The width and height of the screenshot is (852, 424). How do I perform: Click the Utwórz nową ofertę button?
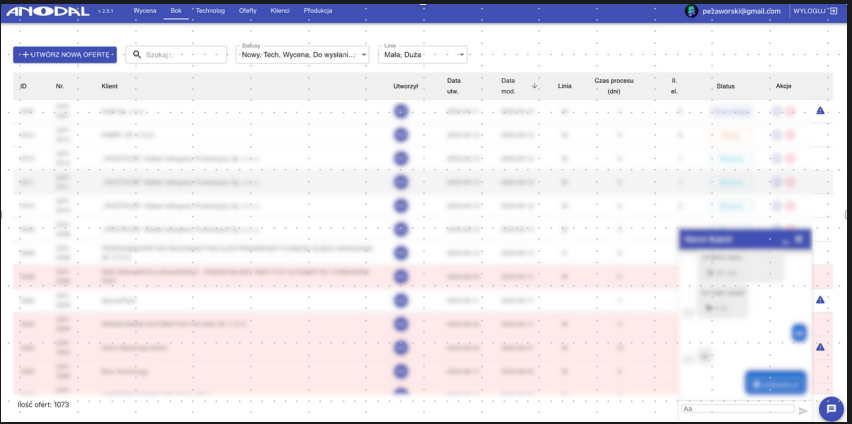65,54
